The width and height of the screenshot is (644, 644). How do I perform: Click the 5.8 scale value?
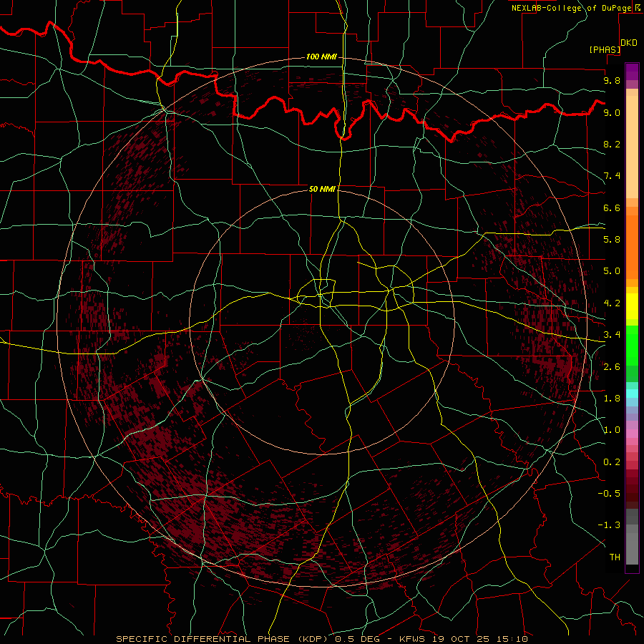pyautogui.click(x=612, y=240)
